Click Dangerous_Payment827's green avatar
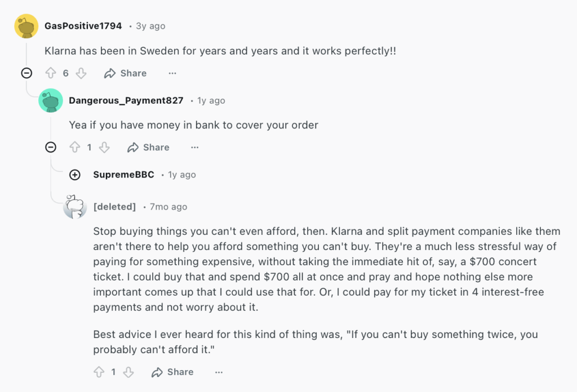577x392 pixels. coord(50,100)
